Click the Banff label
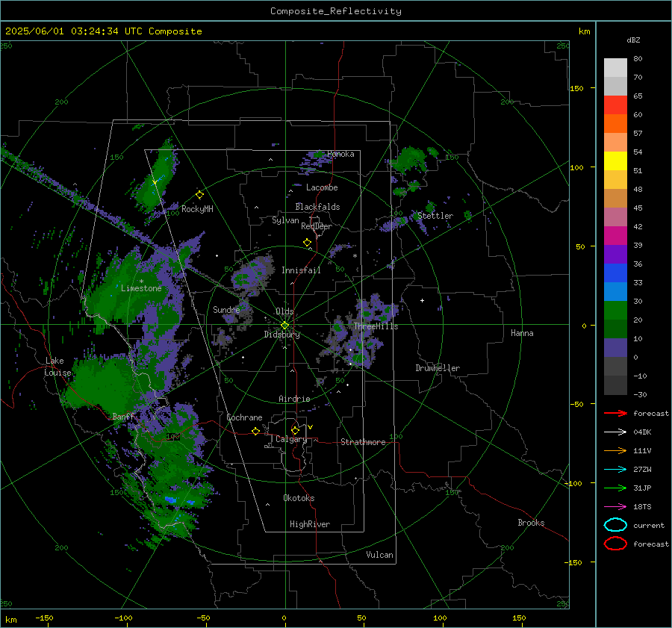The width and height of the screenshot is (672, 628). (123, 416)
